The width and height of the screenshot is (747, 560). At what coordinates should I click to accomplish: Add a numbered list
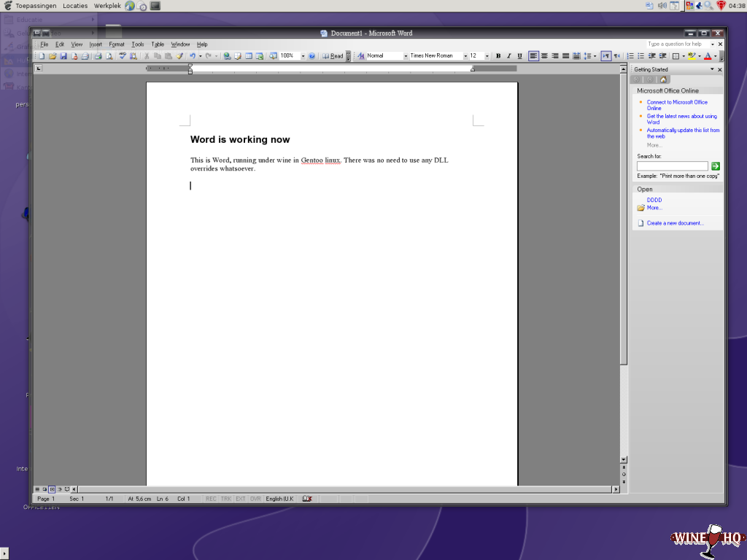point(630,56)
